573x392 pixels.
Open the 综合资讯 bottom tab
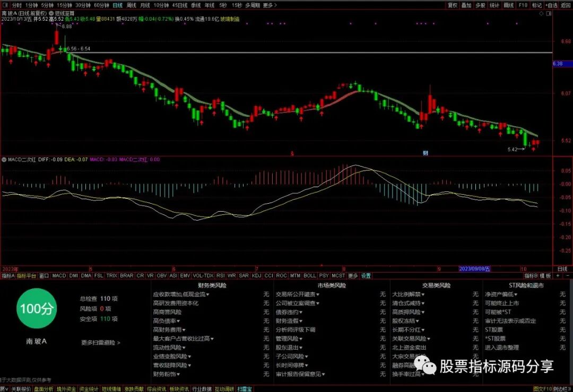(x=157, y=389)
